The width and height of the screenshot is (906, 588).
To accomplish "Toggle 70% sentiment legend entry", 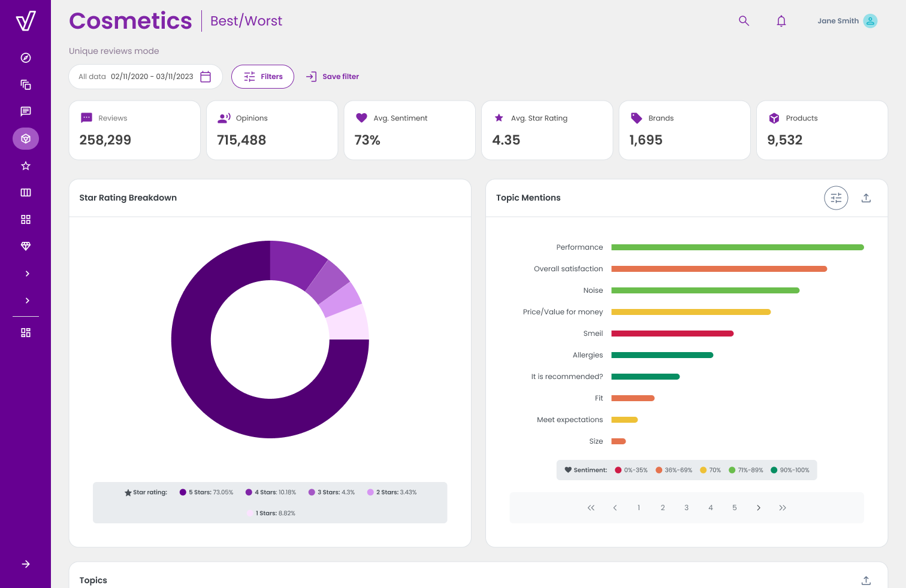I will (x=711, y=470).
